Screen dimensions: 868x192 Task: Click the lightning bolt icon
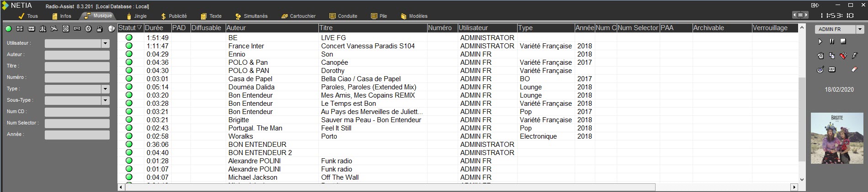[855, 56]
